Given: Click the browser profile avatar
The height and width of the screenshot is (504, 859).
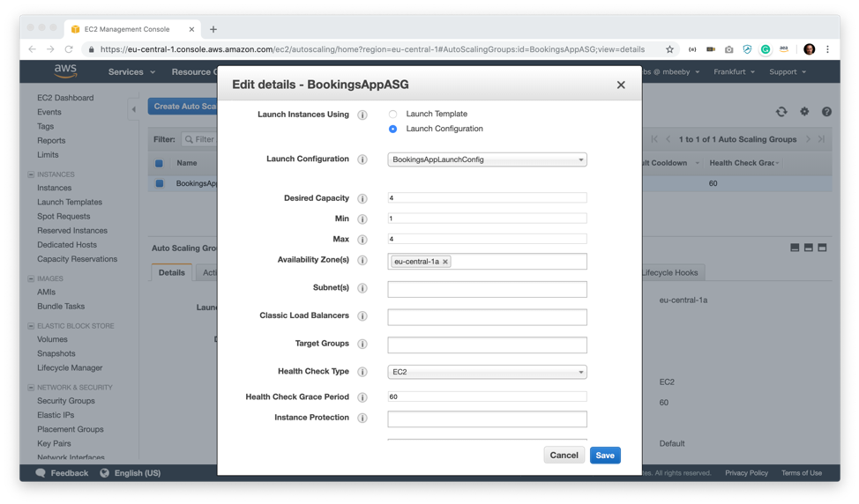Looking at the screenshot, I should point(809,49).
